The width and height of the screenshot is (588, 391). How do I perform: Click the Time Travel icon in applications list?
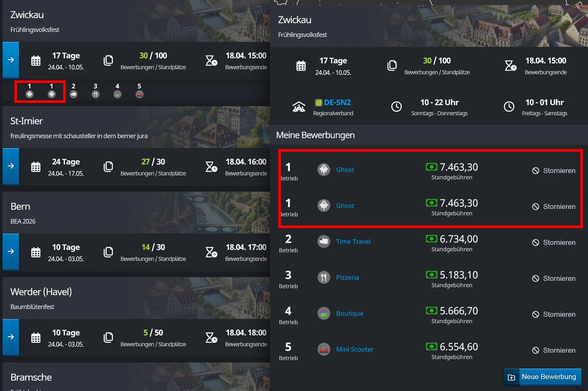click(324, 241)
